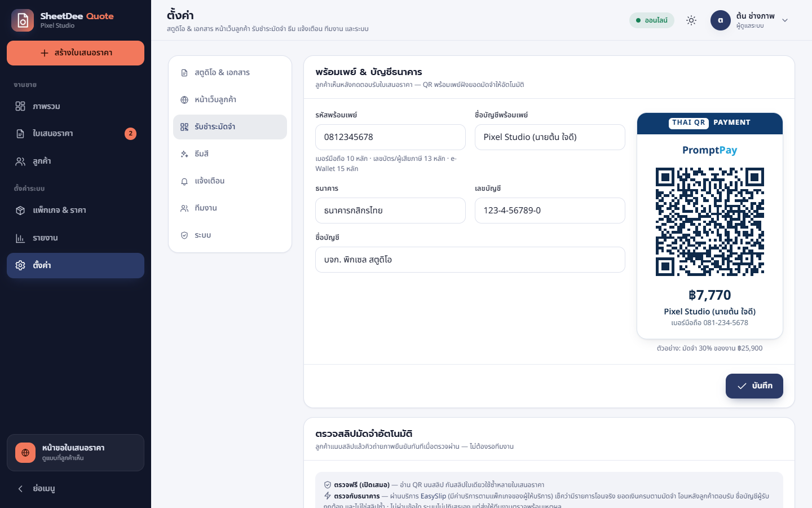
Task: Open the หน้าเว็บลูกค้า settings tab
Action: (230, 100)
